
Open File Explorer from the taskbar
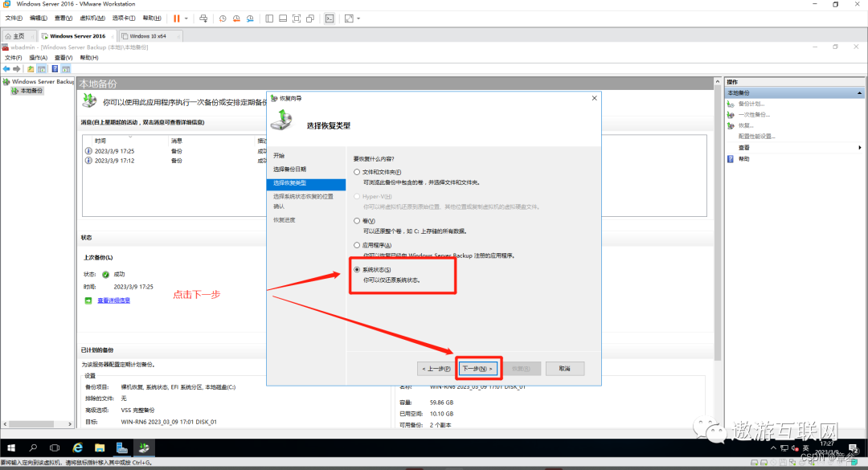100,448
